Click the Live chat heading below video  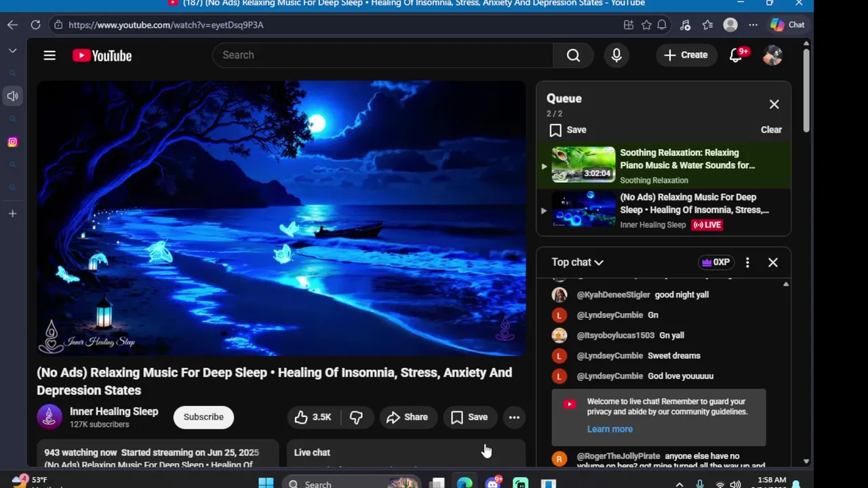[x=312, y=453]
